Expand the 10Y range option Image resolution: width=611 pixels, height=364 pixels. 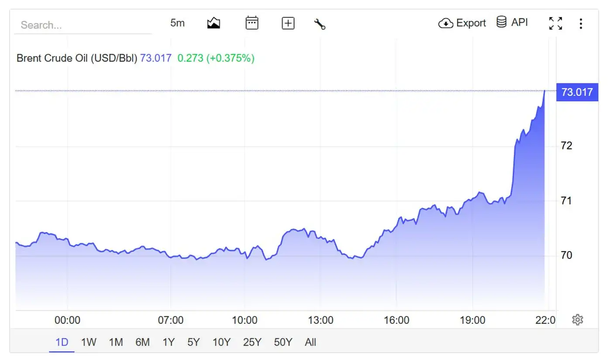coord(222,343)
